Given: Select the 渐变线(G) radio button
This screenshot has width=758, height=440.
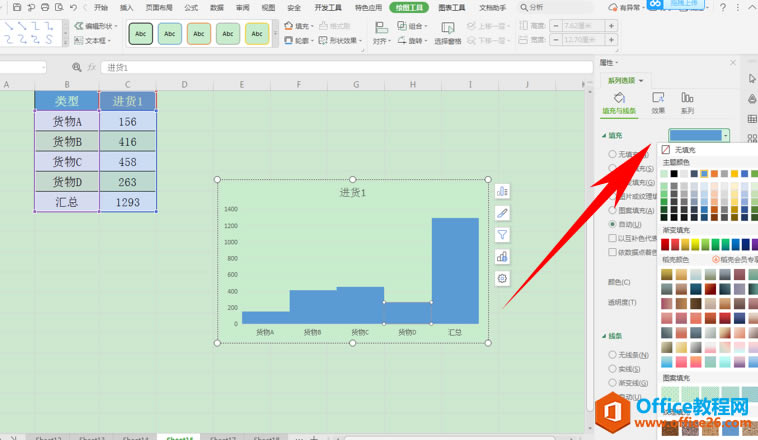Looking at the screenshot, I should pos(612,383).
